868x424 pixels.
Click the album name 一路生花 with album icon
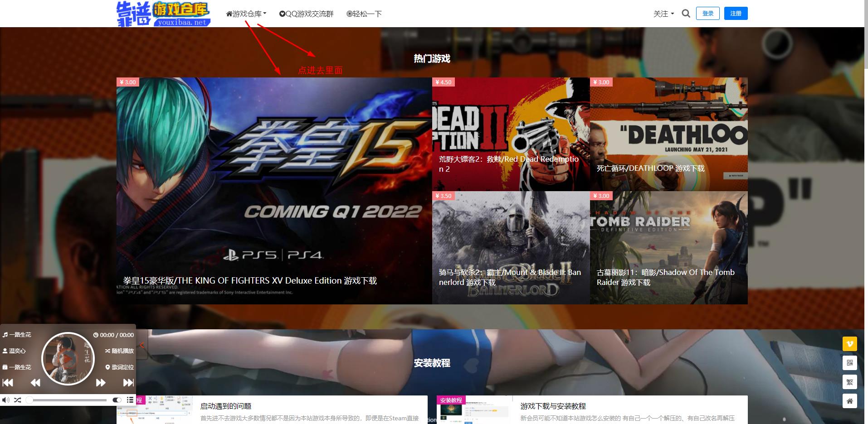17,367
